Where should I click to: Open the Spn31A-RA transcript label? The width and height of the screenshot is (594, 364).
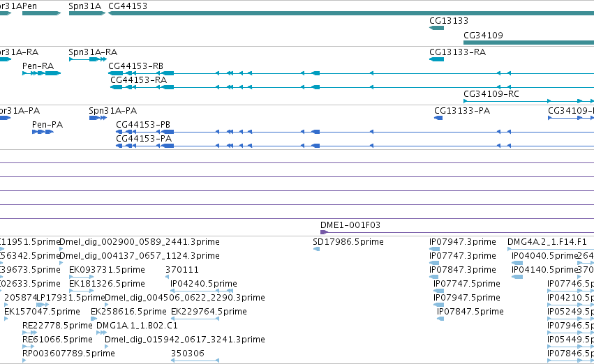pos(93,52)
